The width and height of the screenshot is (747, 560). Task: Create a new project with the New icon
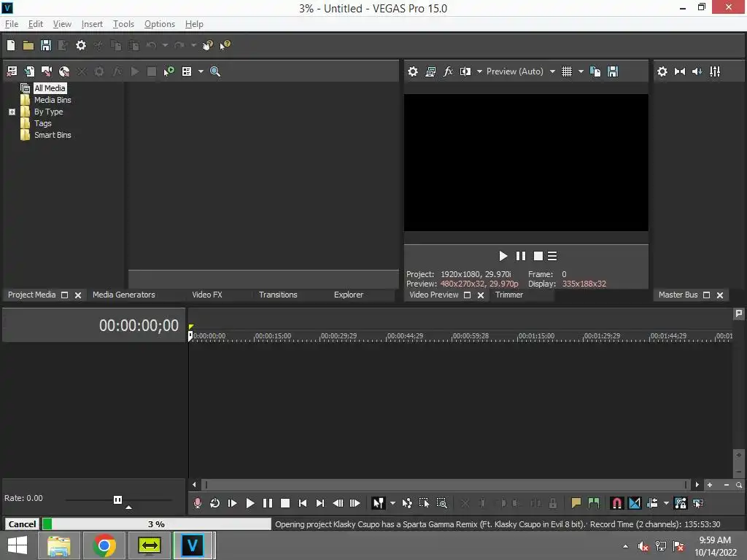point(11,45)
